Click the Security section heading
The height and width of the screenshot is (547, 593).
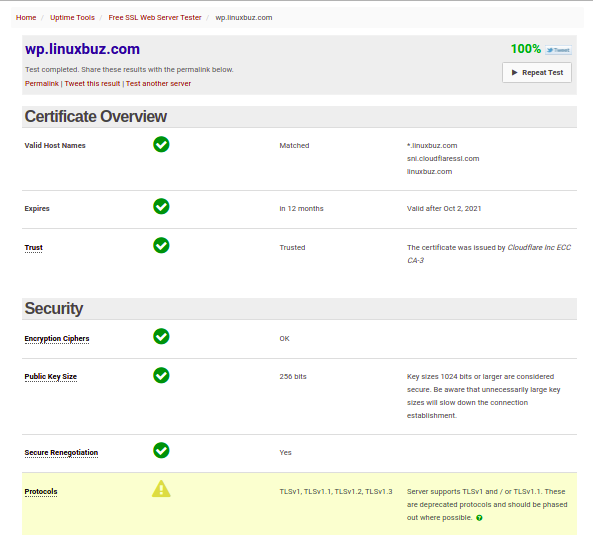click(54, 309)
